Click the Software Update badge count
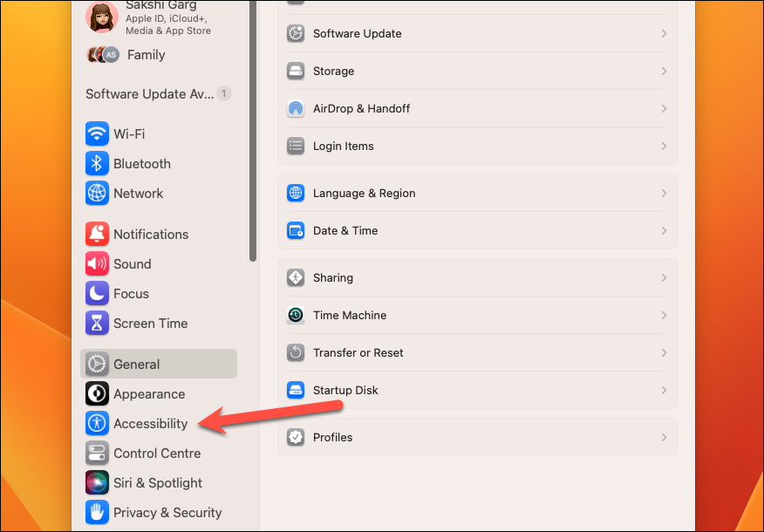Screen dimensions: 764x532 [223, 93]
